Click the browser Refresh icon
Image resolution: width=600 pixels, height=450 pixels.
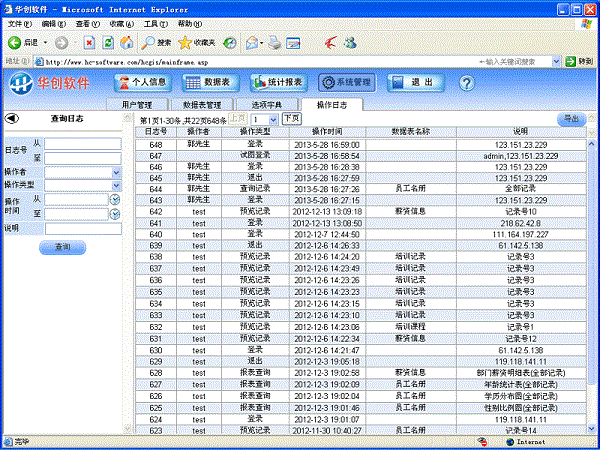(108, 42)
